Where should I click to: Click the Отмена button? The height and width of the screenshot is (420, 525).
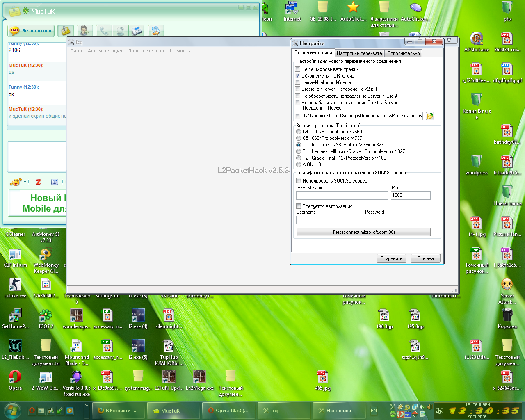tap(425, 258)
